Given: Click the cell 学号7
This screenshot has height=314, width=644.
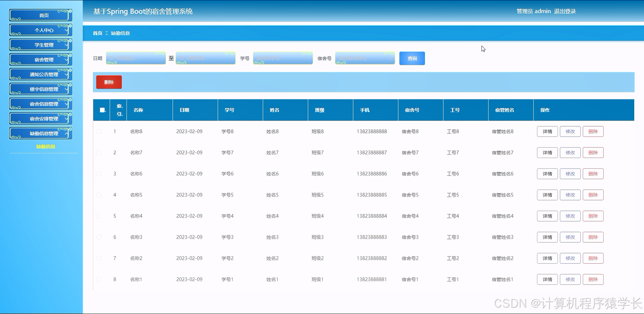Looking at the screenshot, I should [227, 153].
